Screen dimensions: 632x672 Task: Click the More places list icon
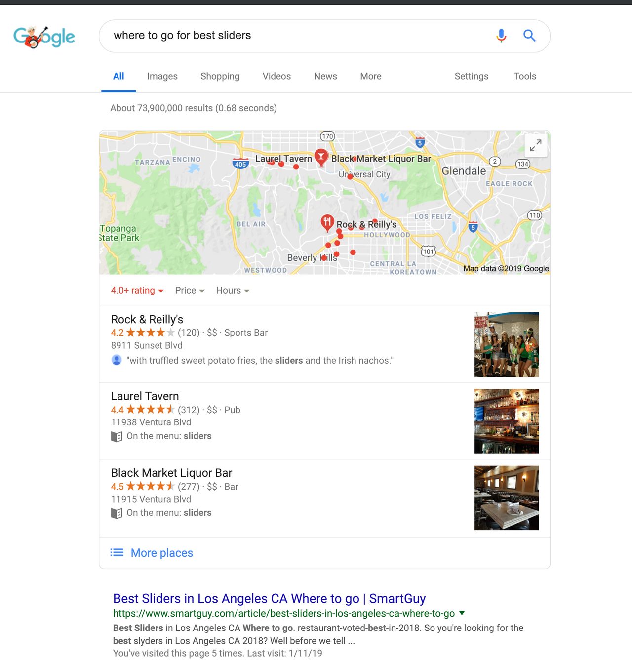[x=117, y=552]
